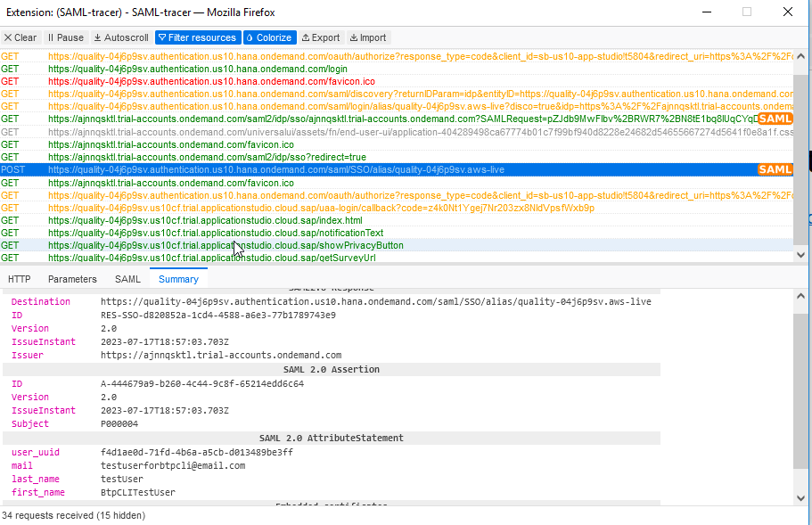The height and width of the screenshot is (525, 812).
Task: Click the Subject field label
Action: click(30, 423)
